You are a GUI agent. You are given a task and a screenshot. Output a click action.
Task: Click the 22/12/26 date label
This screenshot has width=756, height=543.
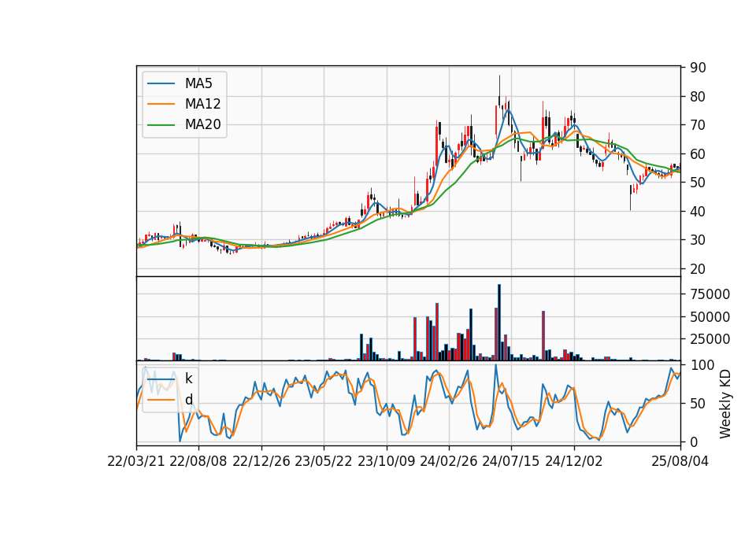(261, 461)
